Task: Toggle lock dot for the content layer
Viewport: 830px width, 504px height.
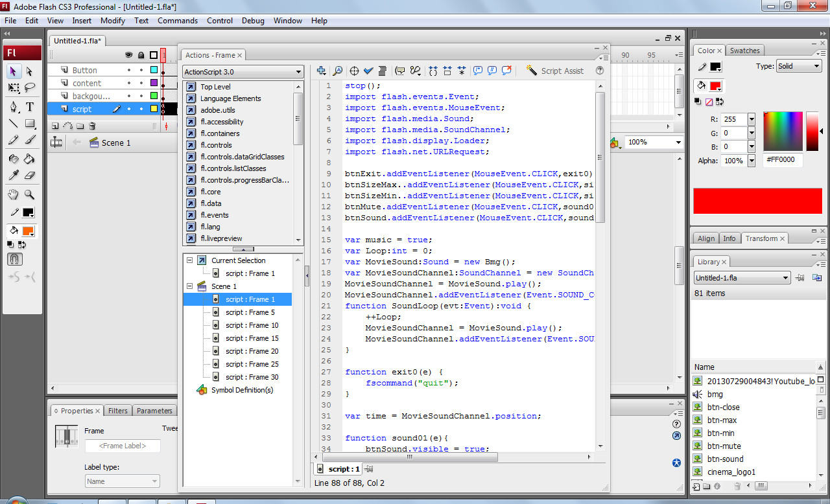Action: pos(141,83)
